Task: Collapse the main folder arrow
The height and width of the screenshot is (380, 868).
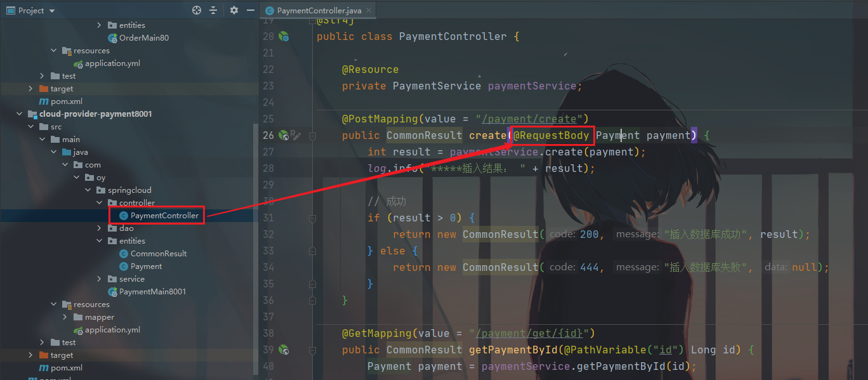Action: tap(42, 140)
